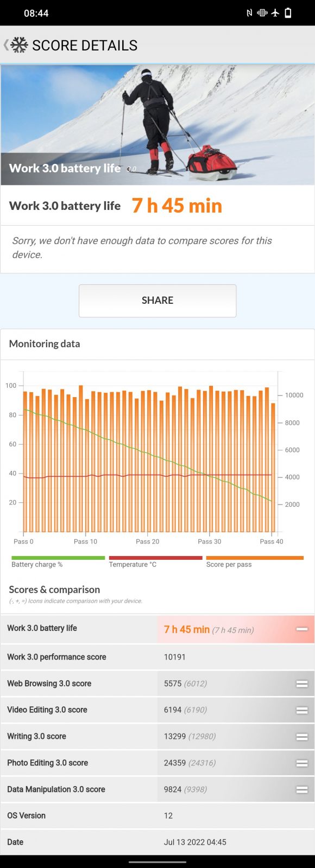Tap the equals icon on Writing 3.0 row

coord(302,737)
